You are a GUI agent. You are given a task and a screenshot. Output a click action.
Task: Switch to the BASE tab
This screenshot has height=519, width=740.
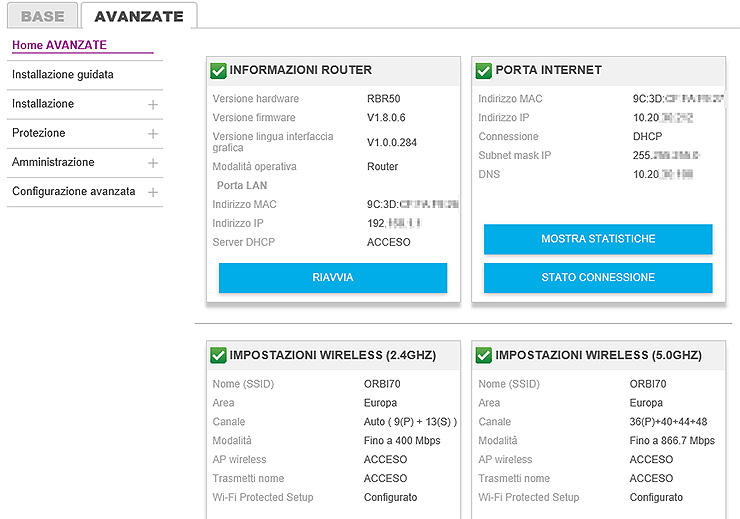pos(42,16)
